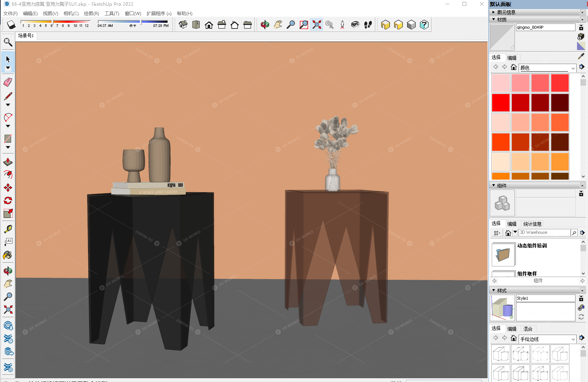Select the Rotate tool
588x382 pixels.
click(8, 200)
